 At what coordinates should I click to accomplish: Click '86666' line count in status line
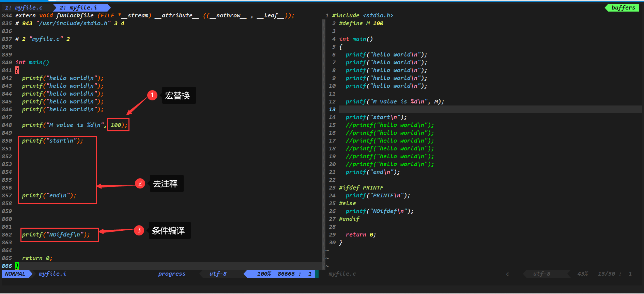pyautogui.click(x=286, y=274)
